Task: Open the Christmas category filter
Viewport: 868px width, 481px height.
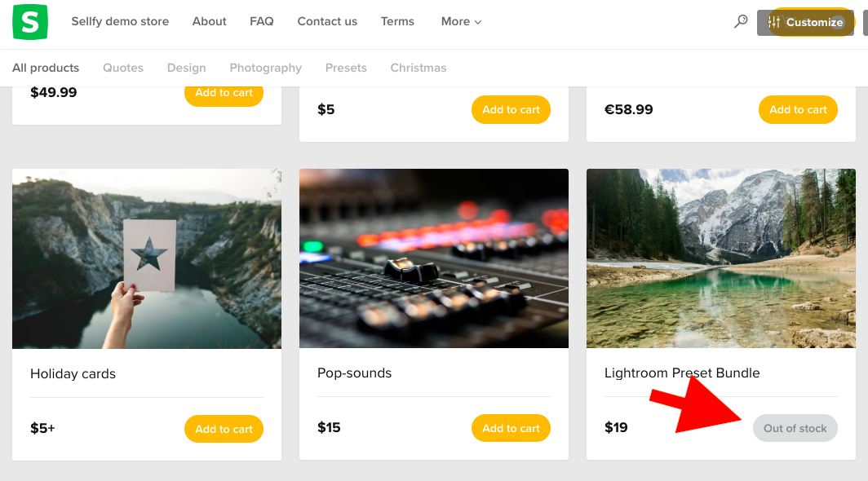Action: pos(418,68)
